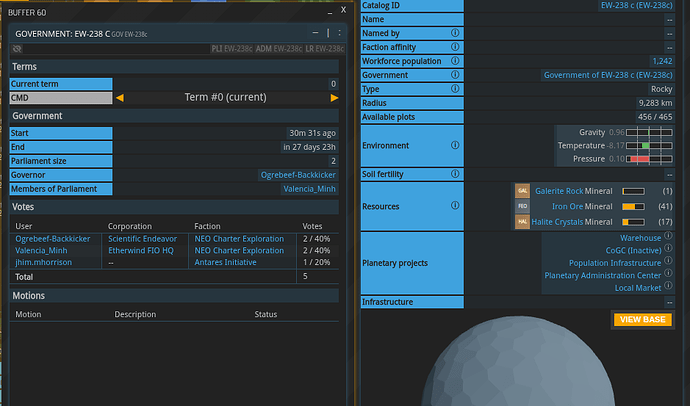
Task: Open CoGC (Inactive) project link
Action: click(x=633, y=250)
